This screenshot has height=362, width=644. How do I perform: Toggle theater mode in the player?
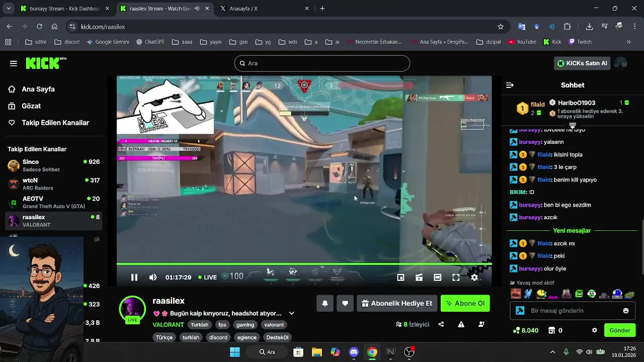[437, 277]
